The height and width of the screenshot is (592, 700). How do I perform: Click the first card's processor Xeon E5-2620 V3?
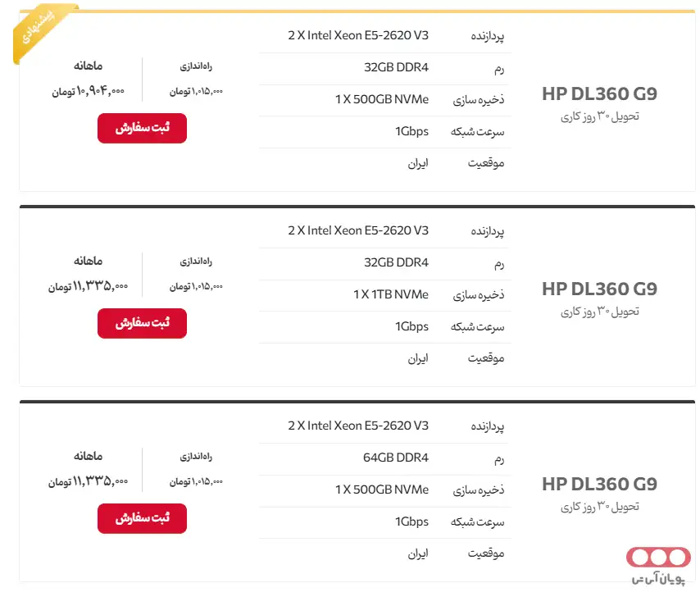pos(358,35)
